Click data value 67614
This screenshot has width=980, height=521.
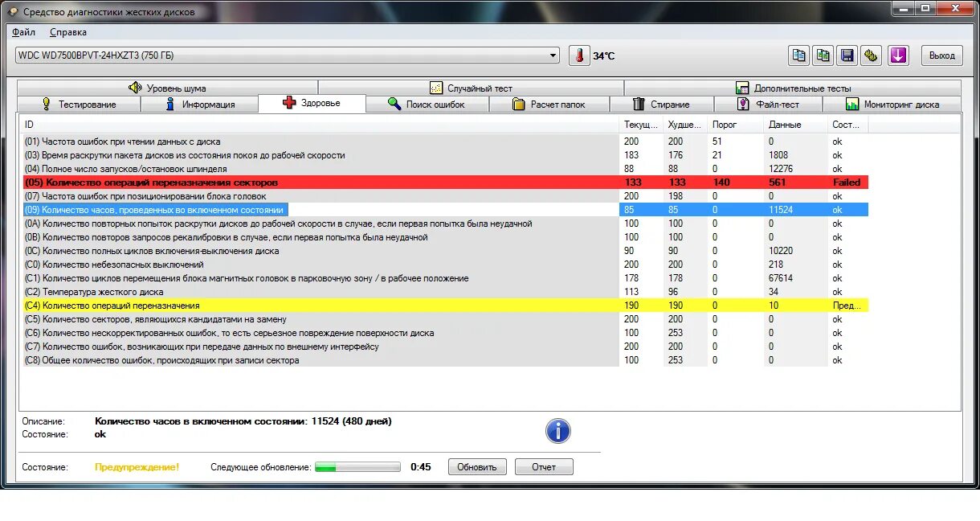click(x=780, y=278)
